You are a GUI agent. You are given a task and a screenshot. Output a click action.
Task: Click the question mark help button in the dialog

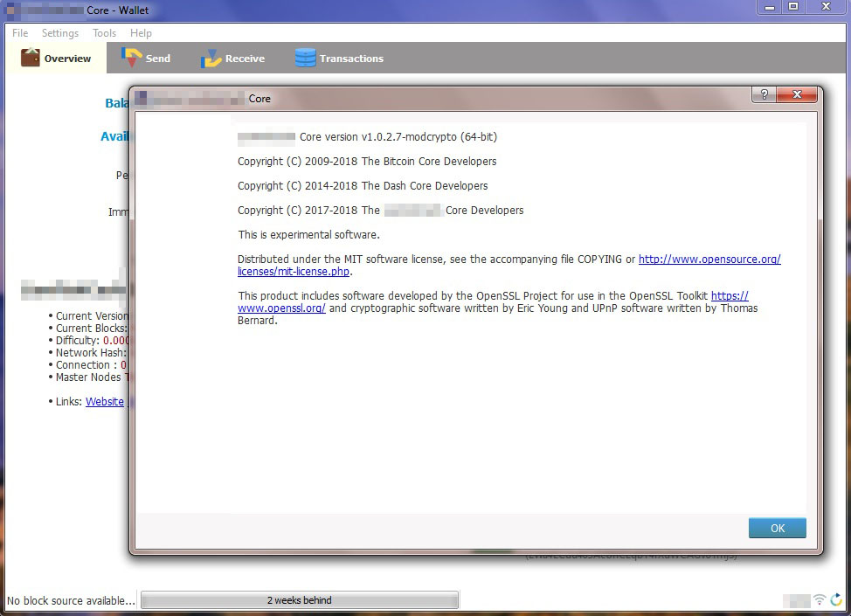[765, 94]
